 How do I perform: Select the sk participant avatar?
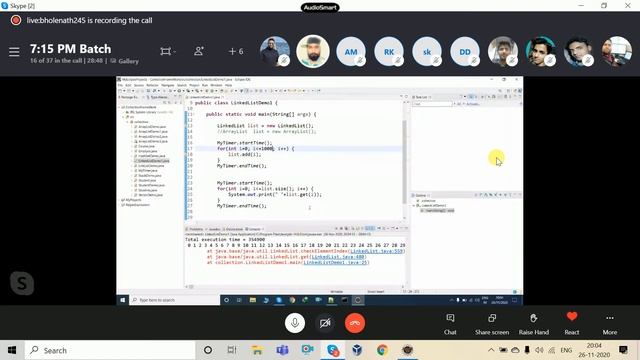427,51
